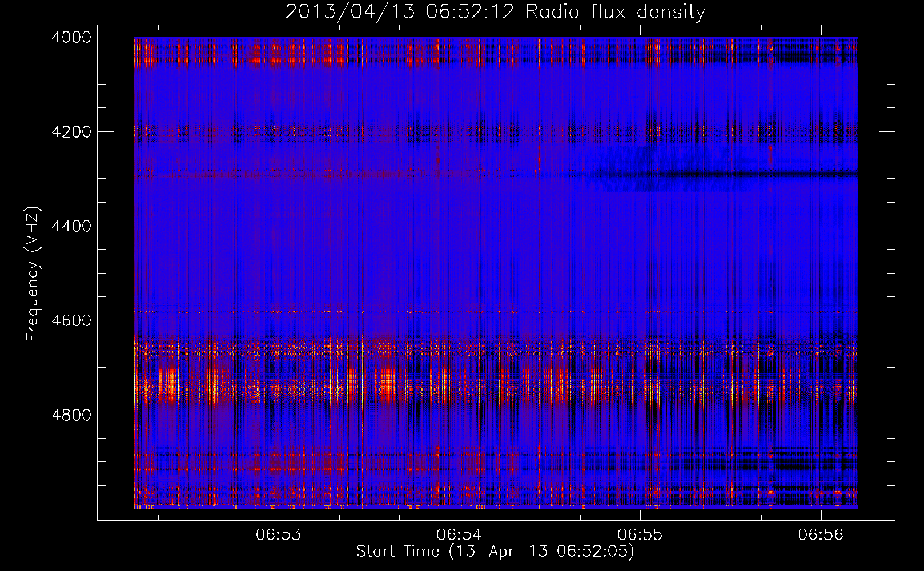This screenshot has height=571, width=924.
Task: Click the 'Frequency (MHZ)' axis label
Action: 33,274
